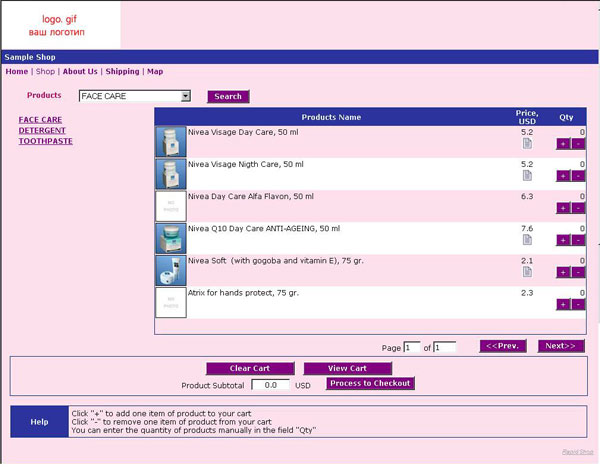600x476 pixels.
Task: Open details document icon for Nivea Soft
Action: pos(527,272)
